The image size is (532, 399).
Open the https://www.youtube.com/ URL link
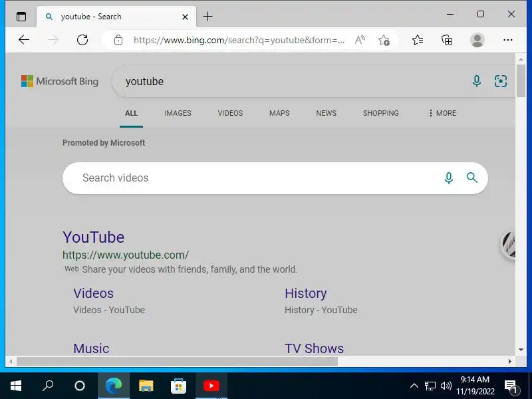coord(126,255)
